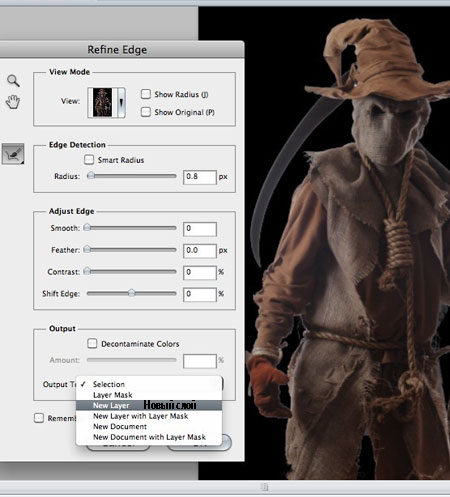Screen dimensions: 450x497
Task: Click the Amount percentage input field
Action: point(200,361)
